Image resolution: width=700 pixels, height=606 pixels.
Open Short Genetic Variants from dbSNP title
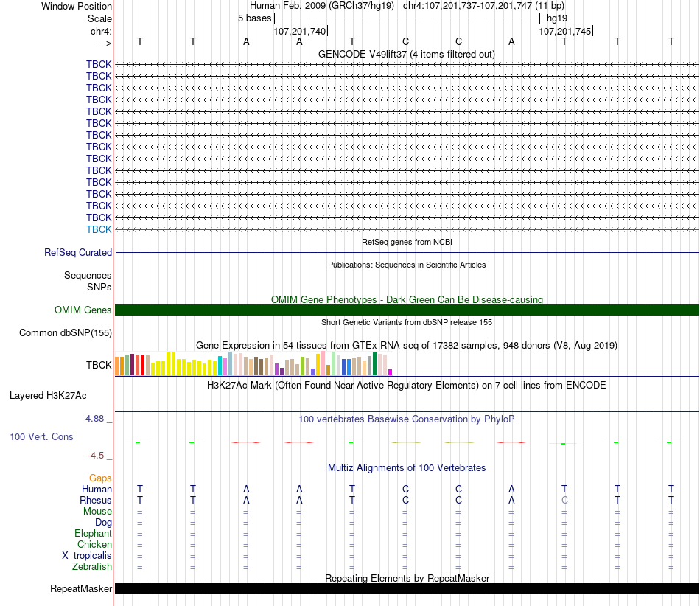[407, 322]
